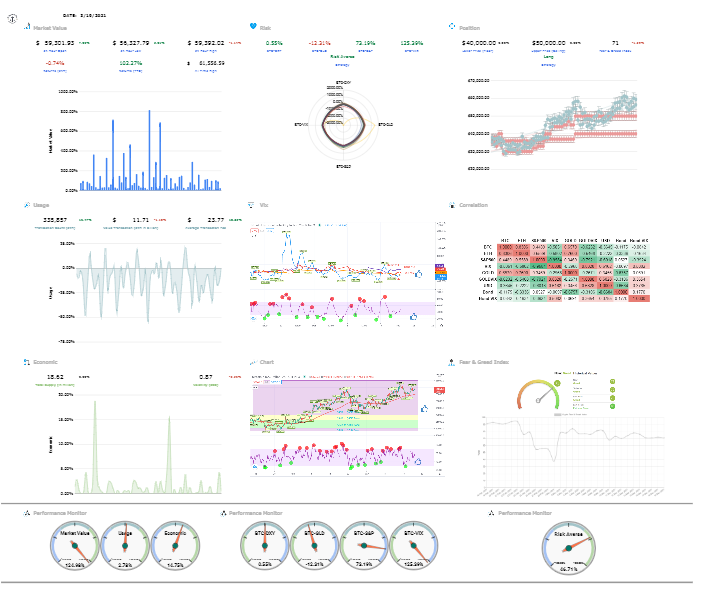The width and height of the screenshot is (711, 607).
Task: Click the thumbs-up icon on the Vix price chart
Action: [x=419, y=274]
